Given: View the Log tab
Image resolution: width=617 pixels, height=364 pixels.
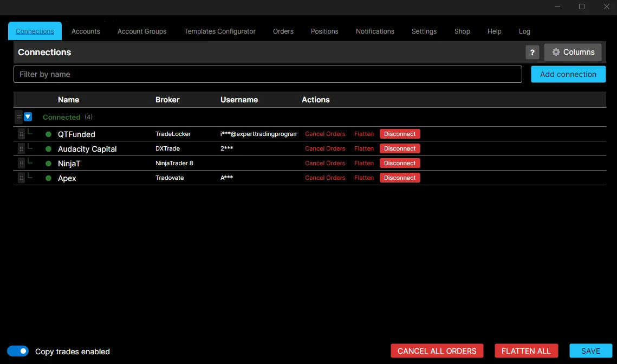Looking at the screenshot, I should (524, 31).
